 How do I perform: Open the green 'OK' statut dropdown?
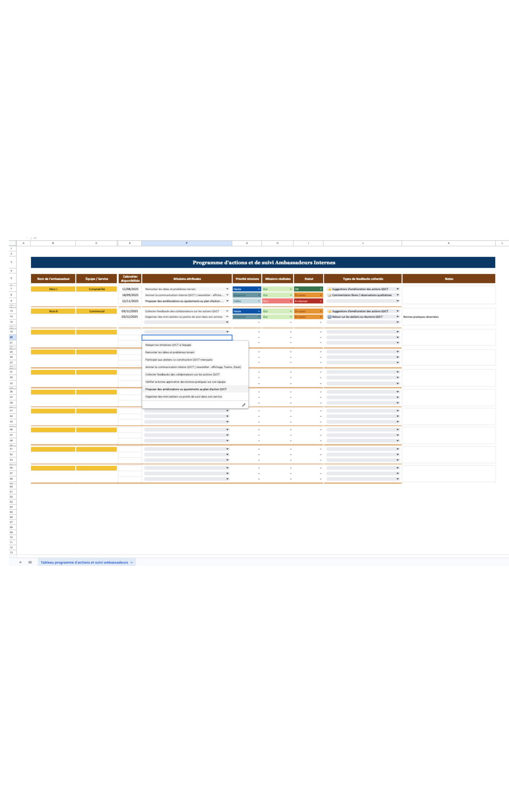[321, 289]
